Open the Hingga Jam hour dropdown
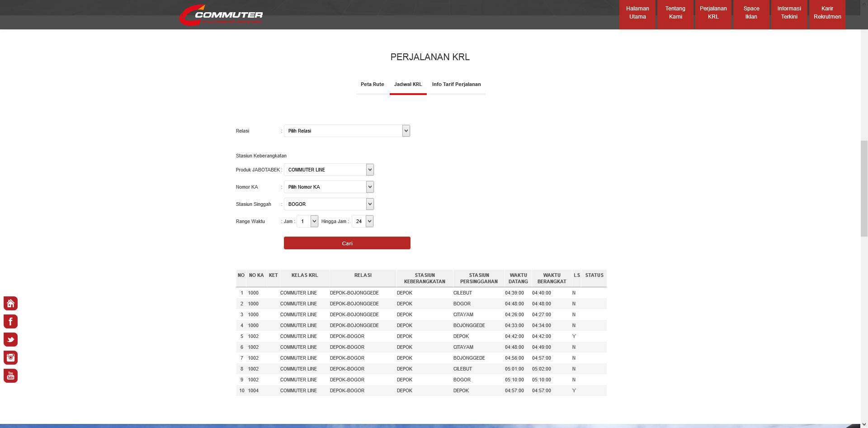The height and width of the screenshot is (428, 868). [363, 221]
